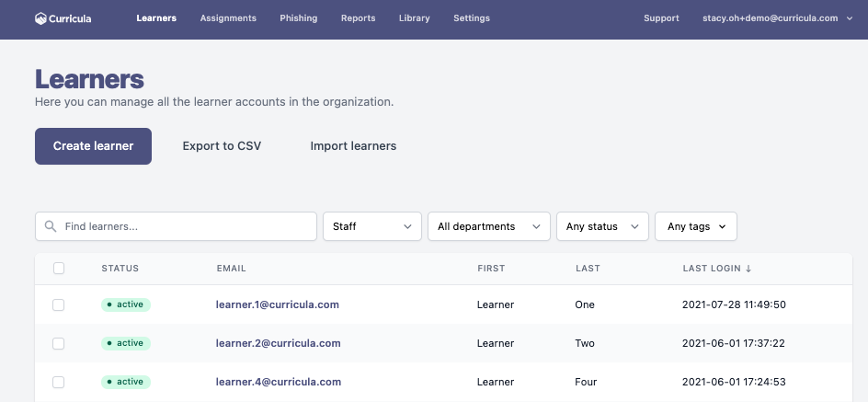
Task: Open the Staff filter dropdown
Action: [x=372, y=226]
